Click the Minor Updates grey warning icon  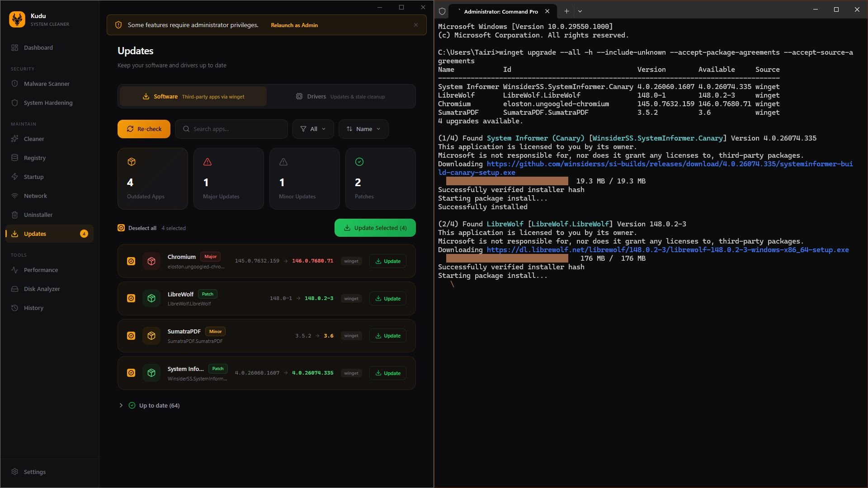coord(283,162)
